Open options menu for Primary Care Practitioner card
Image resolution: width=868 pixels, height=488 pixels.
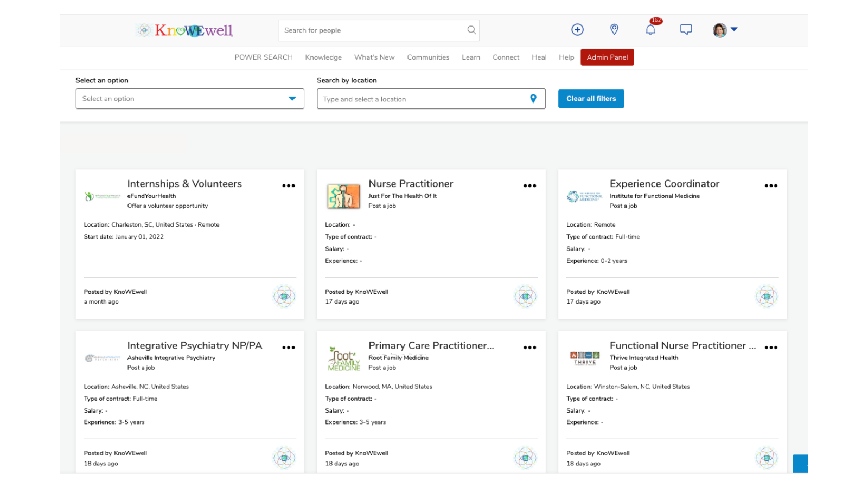pyautogui.click(x=529, y=348)
